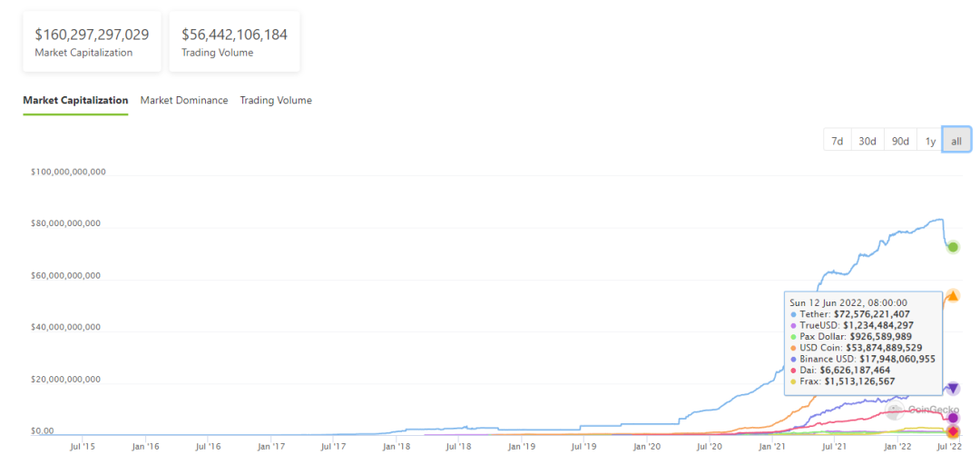This screenshot has width=980, height=465.
Task: Click the $100,000,000,000 y-axis label
Action: coord(68,172)
